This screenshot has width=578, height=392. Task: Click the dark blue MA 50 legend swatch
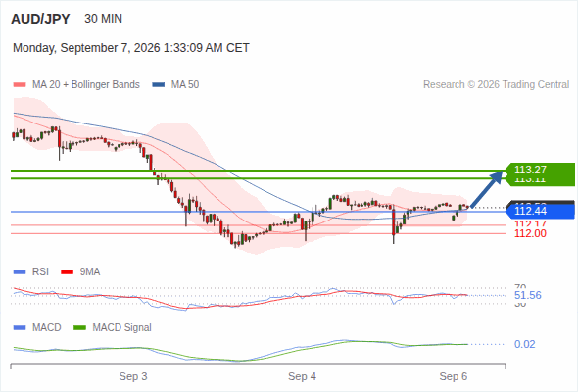(159, 85)
